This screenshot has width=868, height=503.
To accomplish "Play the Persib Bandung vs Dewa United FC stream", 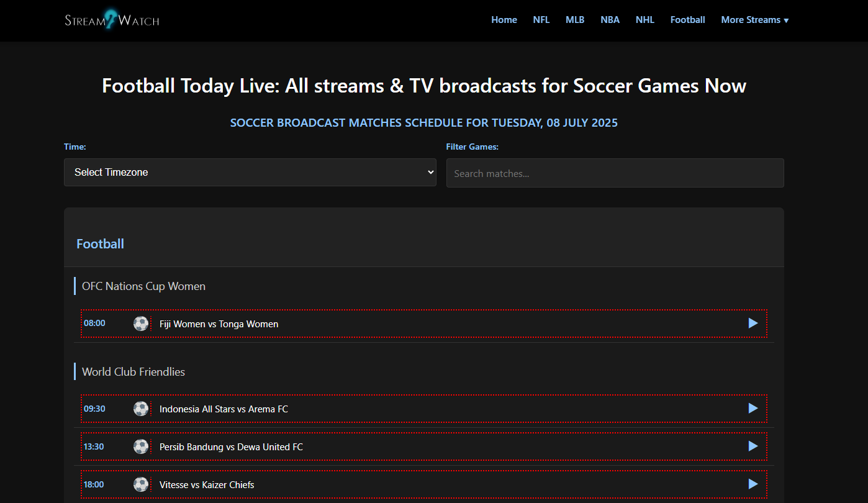I will click(753, 446).
